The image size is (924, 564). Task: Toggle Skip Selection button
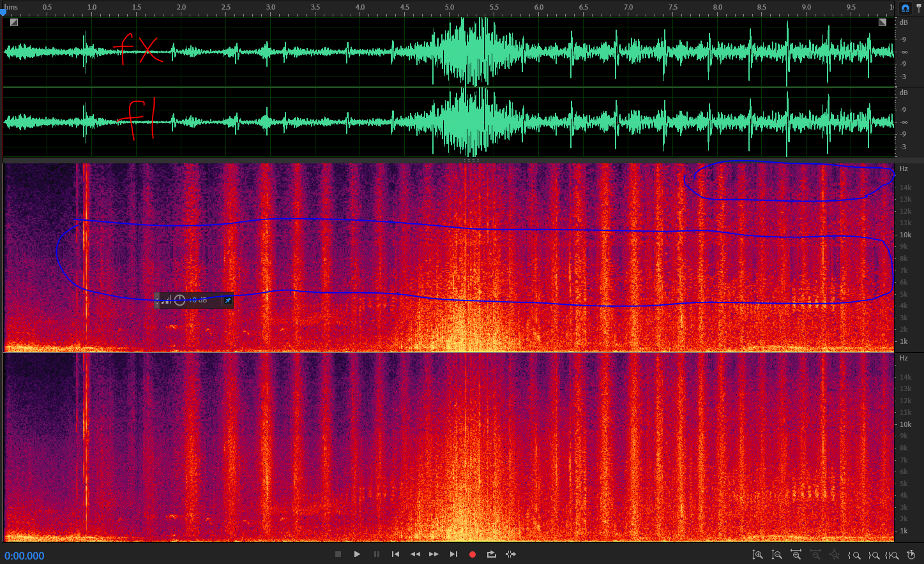coord(511,554)
